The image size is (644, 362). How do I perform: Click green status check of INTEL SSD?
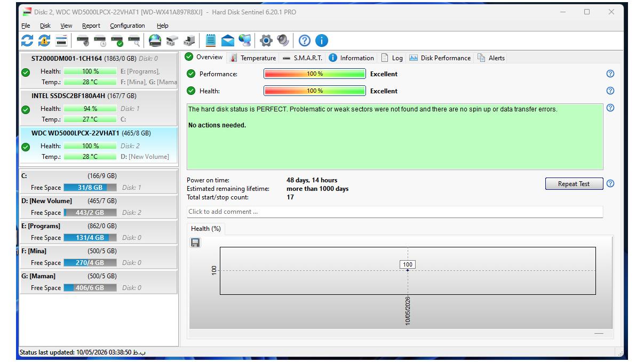[x=25, y=110]
